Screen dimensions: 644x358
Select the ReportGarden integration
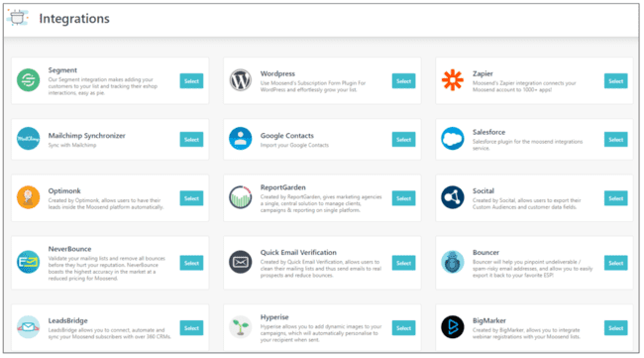pyautogui.click(x=403, y=198)
